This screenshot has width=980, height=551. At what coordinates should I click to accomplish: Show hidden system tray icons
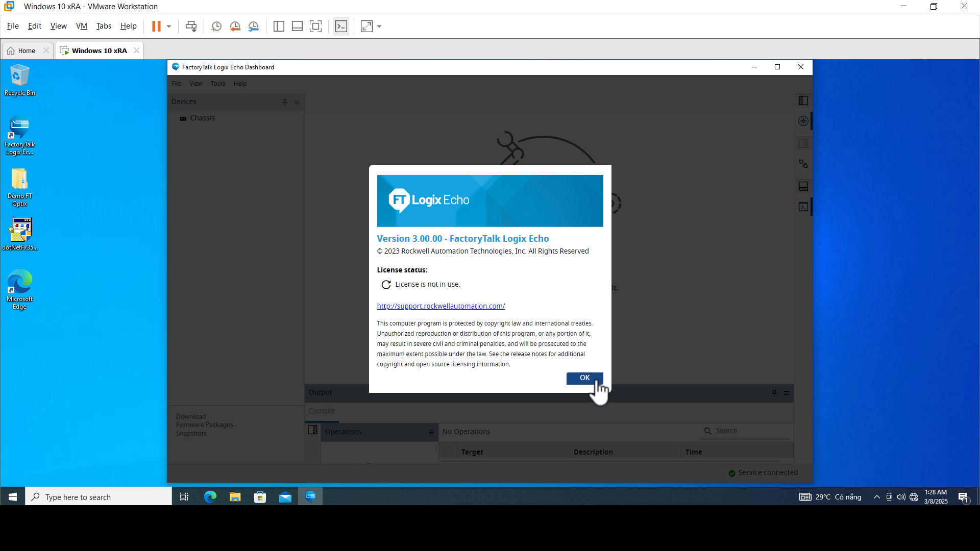click(x=876, y=497)
